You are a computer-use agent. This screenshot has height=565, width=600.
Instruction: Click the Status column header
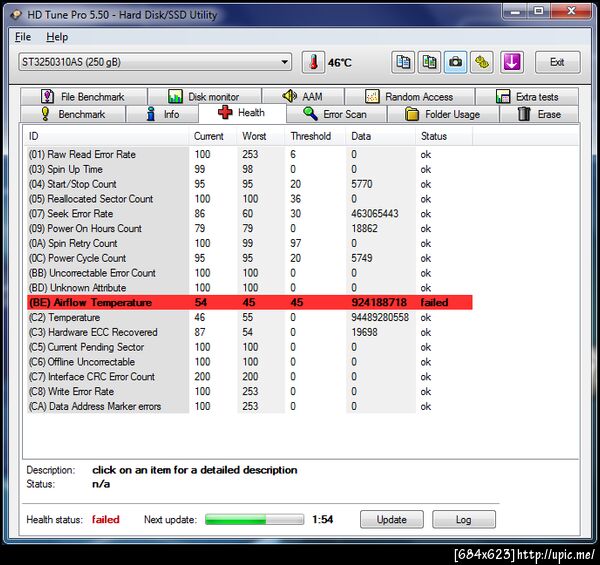[x=444, y=136]
